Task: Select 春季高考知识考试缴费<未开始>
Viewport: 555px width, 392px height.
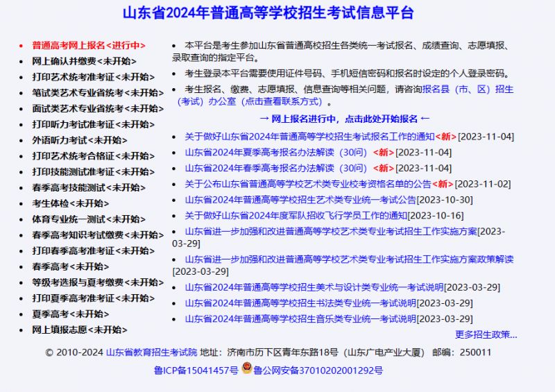Action: (x=98, y=235)
